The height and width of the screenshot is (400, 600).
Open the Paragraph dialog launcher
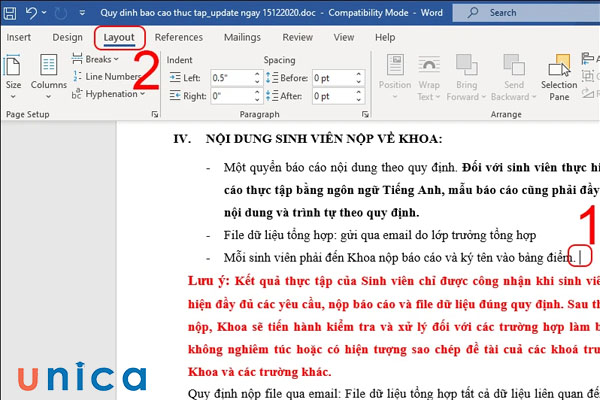[365, 114]
